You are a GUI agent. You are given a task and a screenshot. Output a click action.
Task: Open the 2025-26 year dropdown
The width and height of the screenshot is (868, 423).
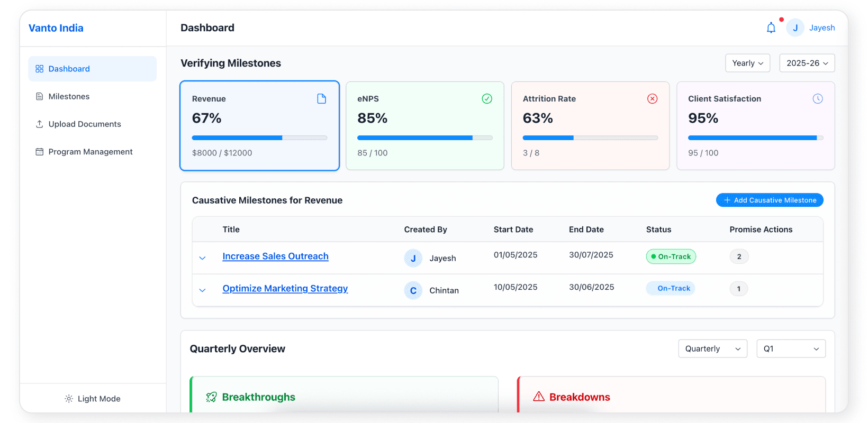point(807,63)
